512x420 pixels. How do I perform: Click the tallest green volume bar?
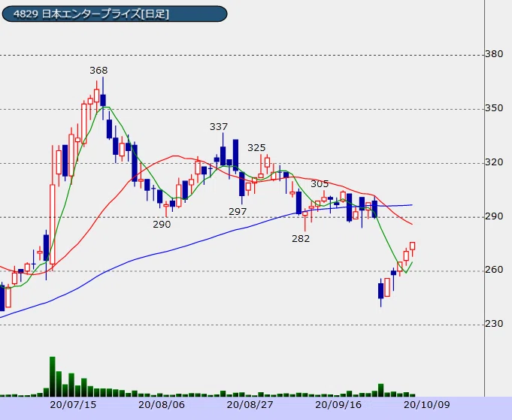(x=52, y=376)
